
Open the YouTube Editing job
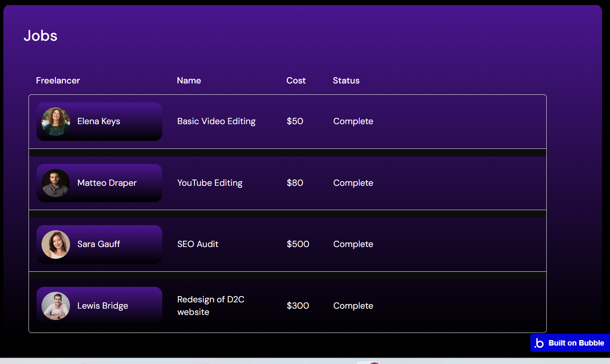210,183
